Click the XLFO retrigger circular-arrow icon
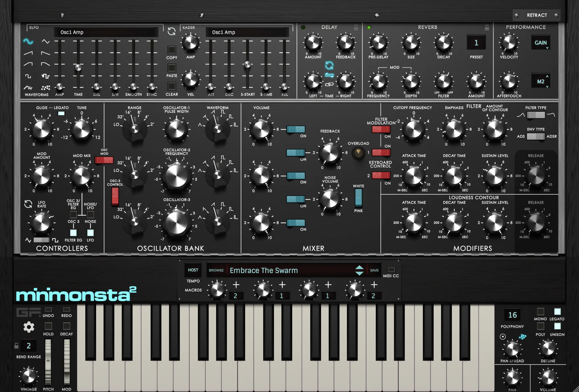 click(x=172, y=31)
